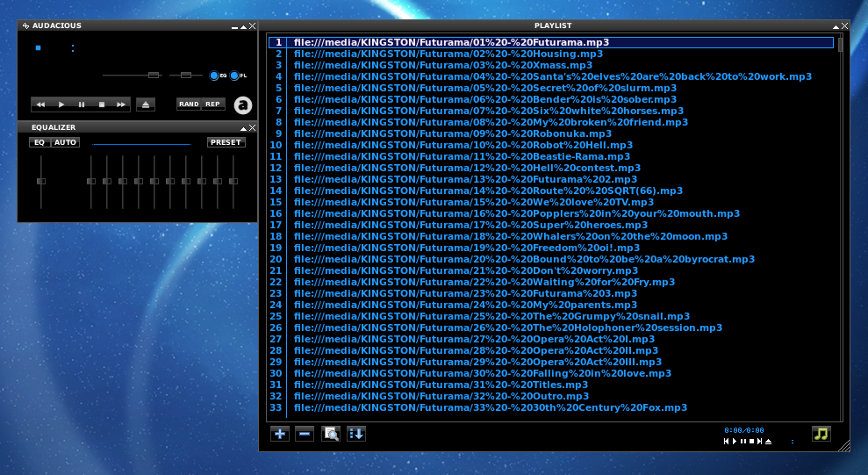Click mini play button in playlist footer

[x=735, y=442]
